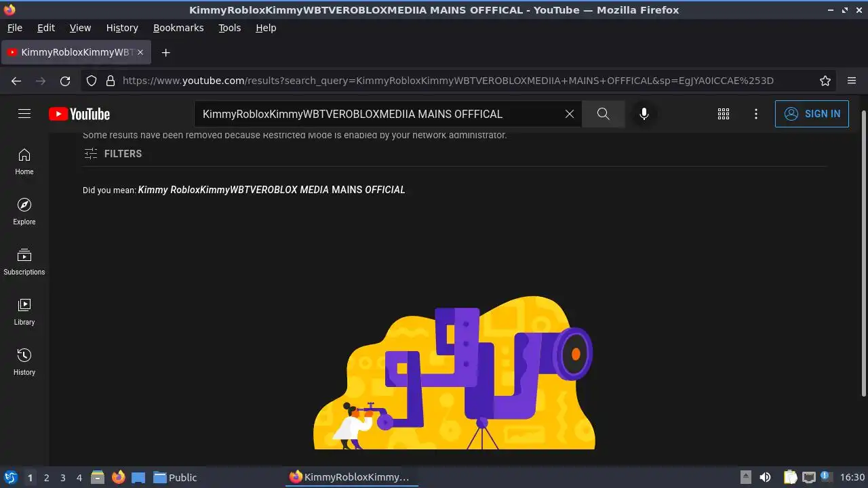The height and width of the screenshot is (488, 868).
Task: Click the SIGN IN button
Action: pyautogui.click(x=812, y=114)
